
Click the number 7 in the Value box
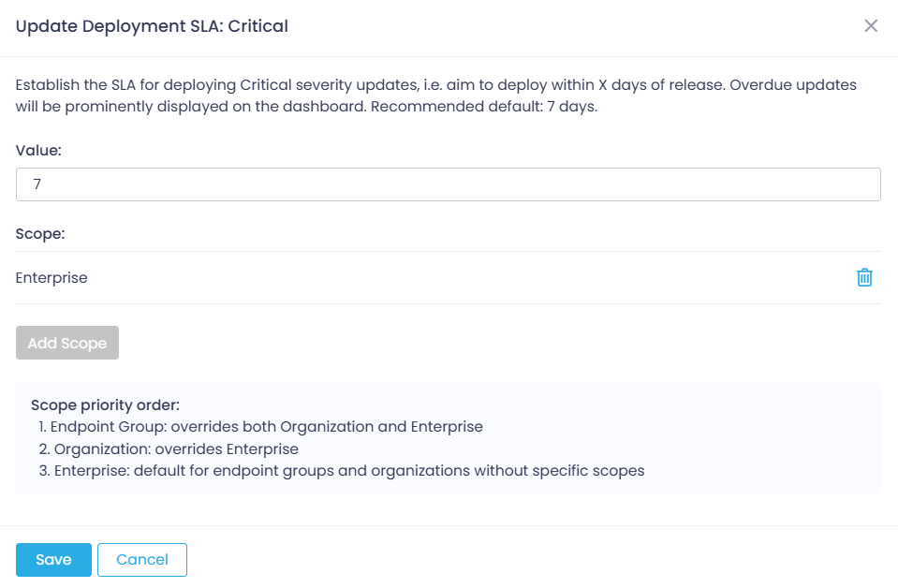click(37, 184)
